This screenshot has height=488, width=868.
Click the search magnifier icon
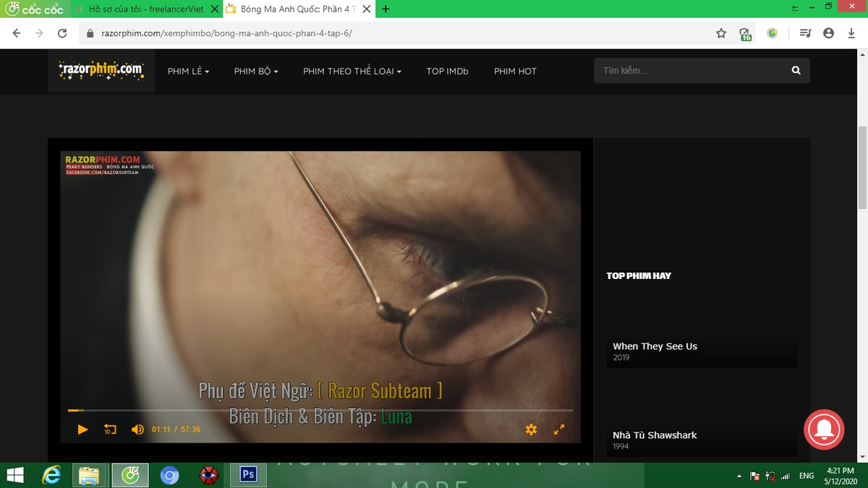pyautogui.click(x=796, y=71)
